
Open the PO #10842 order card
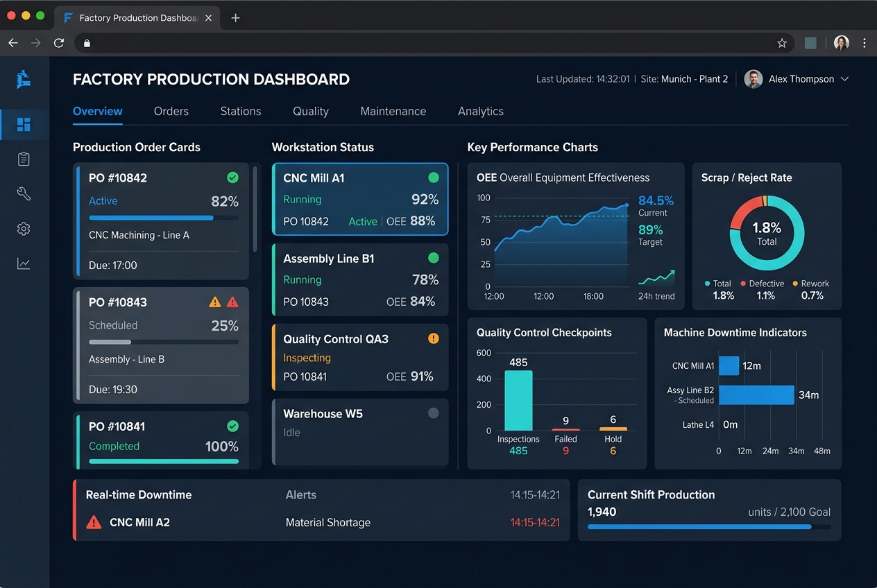click(x=161, y=221)
